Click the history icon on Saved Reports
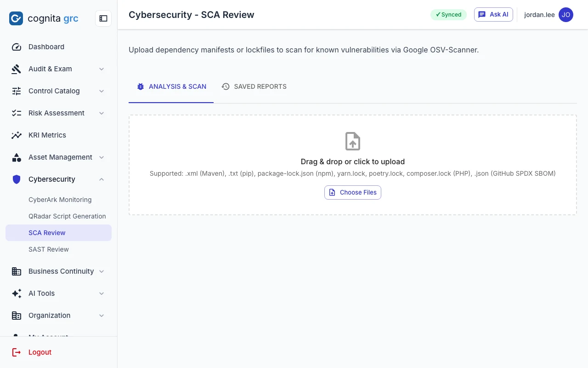This screenshot has height=368, width=588. (x=226, y=86)
